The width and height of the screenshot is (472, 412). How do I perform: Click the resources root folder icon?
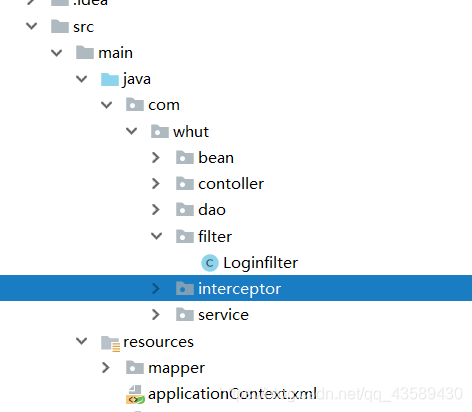click(110, 343)
